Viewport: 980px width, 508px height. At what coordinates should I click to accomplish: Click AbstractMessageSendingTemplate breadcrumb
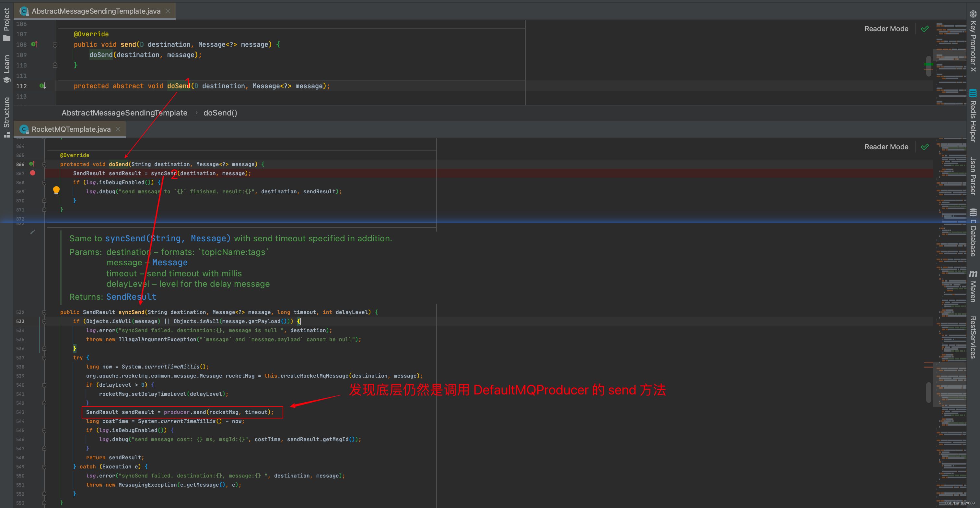124,113
